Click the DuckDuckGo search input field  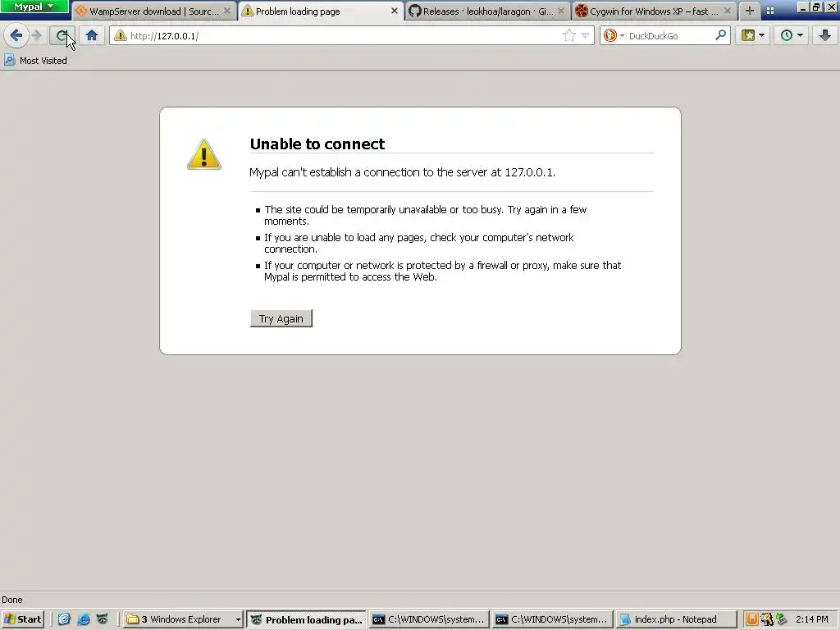(669, 36)
